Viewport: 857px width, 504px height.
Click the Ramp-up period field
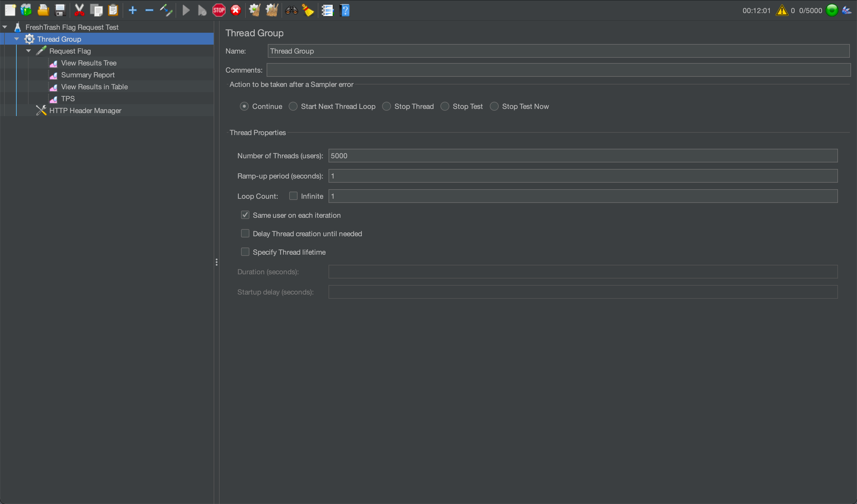pos(583,176)
